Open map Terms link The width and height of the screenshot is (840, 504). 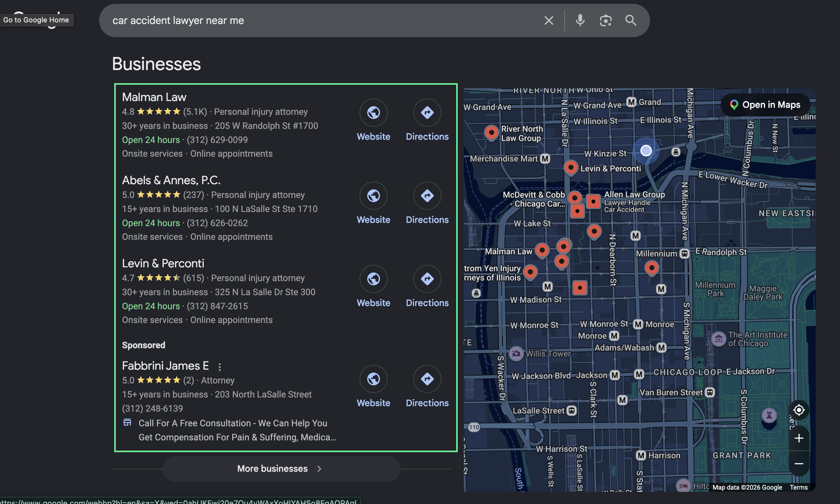pyautogui.click(x=798, y=487)
